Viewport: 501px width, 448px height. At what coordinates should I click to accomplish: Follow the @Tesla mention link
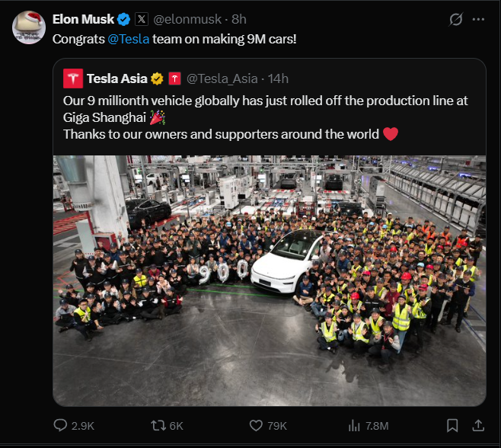129,39
